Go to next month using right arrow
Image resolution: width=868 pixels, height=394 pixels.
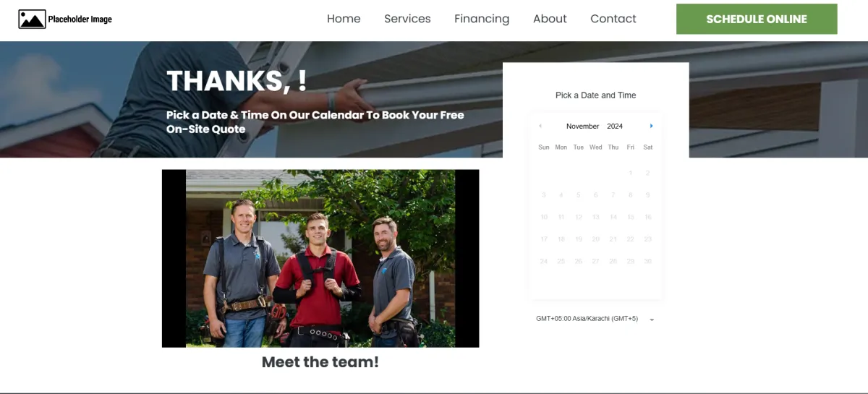click(x=651, y=126)
